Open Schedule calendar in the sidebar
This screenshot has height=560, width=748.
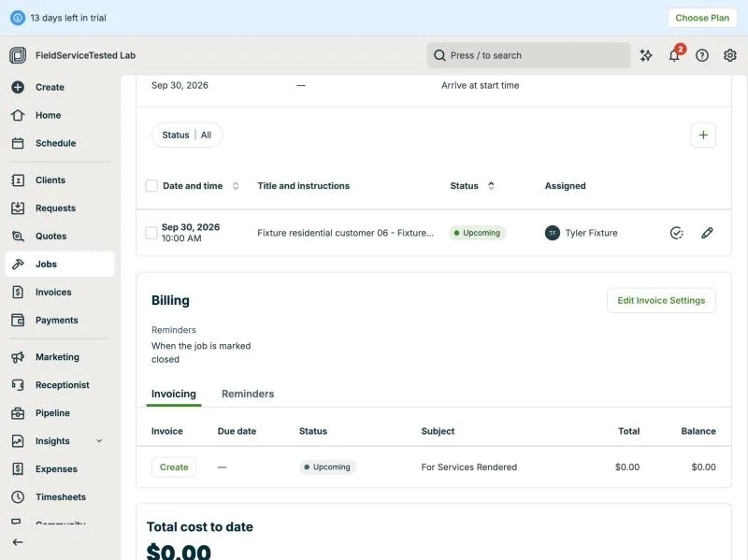60,143
